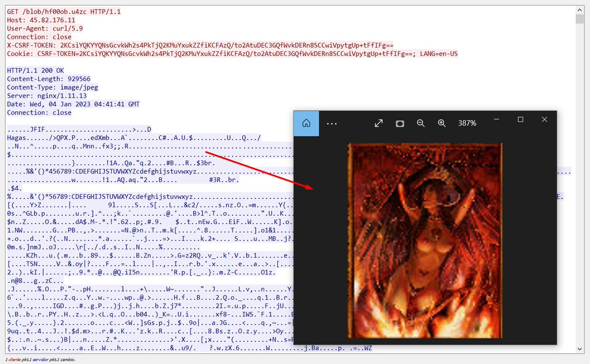Select the HTTP/1.1 200 OK status line
This screenshot has width=590, height=364.
coord(35,70)
